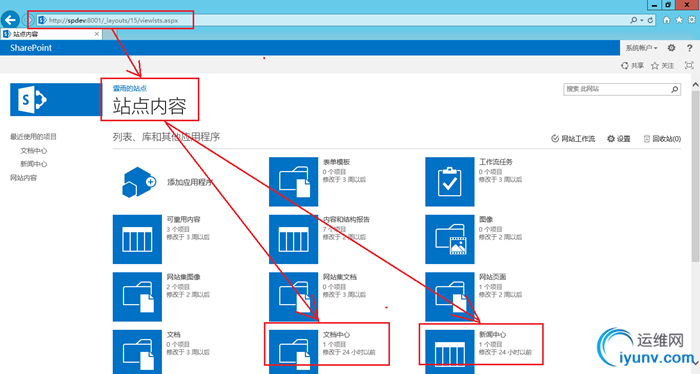This screenshot has width=700, height=374.
Task: Click the page scrollbar up arrow
Action: pyautogui.click(x=696, y=84)
